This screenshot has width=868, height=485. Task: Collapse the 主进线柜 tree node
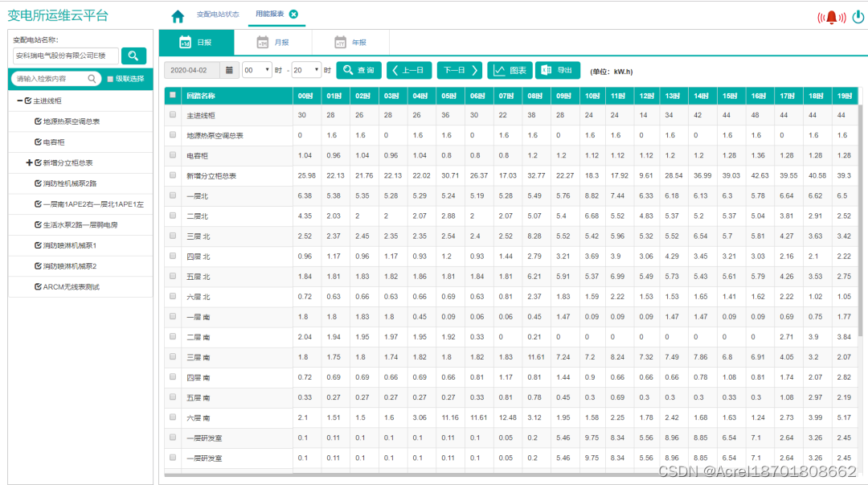[x=19, y=101]
